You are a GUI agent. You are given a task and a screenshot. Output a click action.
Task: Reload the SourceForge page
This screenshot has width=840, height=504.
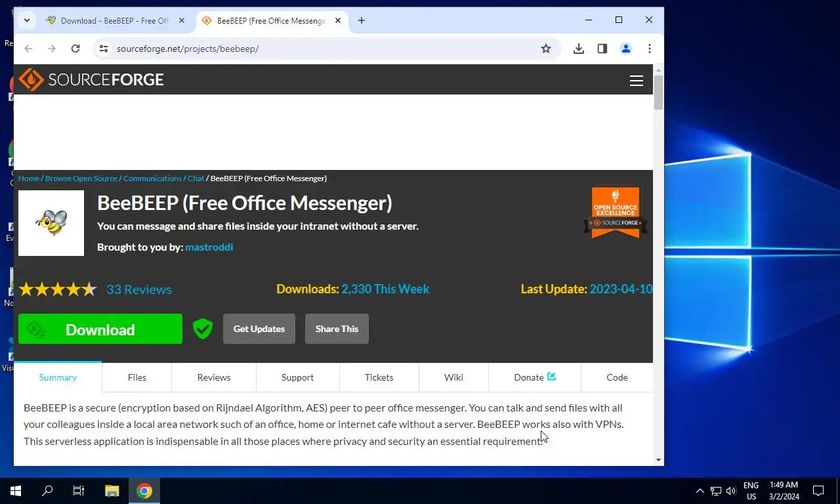pyautogui.click(x=75, y=49)
